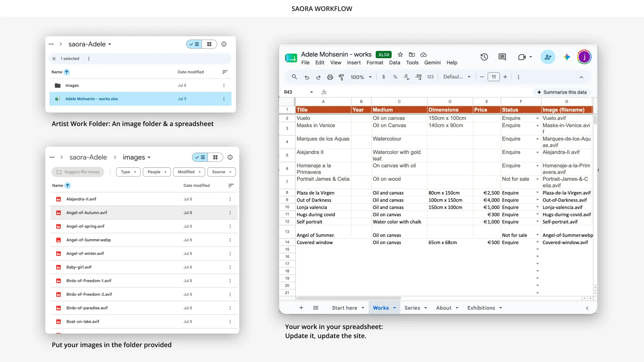Collapse the Sheets toolbar with chevron

pos(581,77)
